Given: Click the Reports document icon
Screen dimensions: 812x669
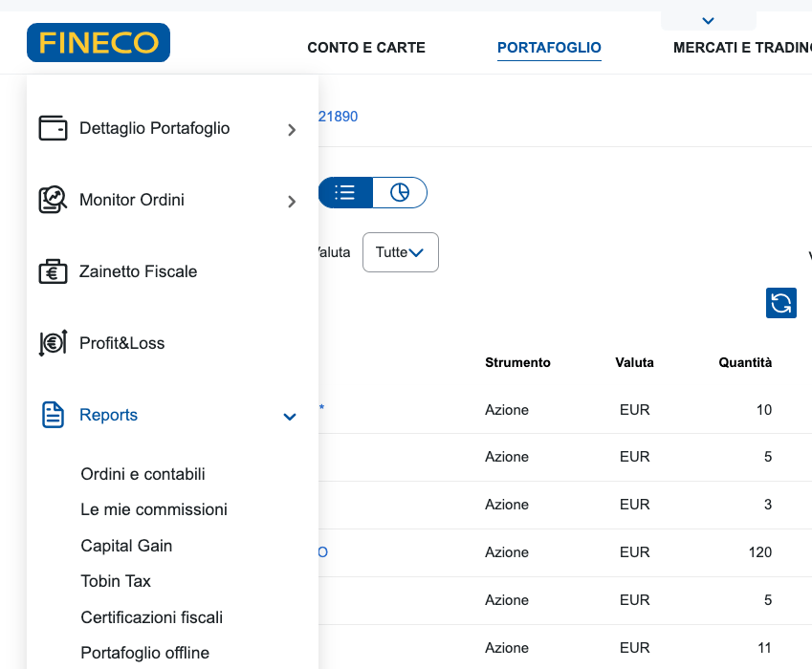Looking at the screenshot, I should 53,415.
